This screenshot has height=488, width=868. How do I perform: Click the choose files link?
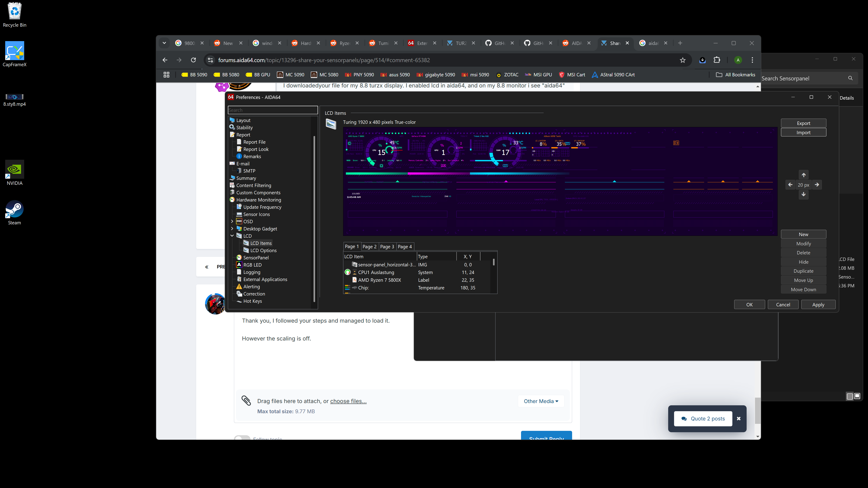(348, 401)
